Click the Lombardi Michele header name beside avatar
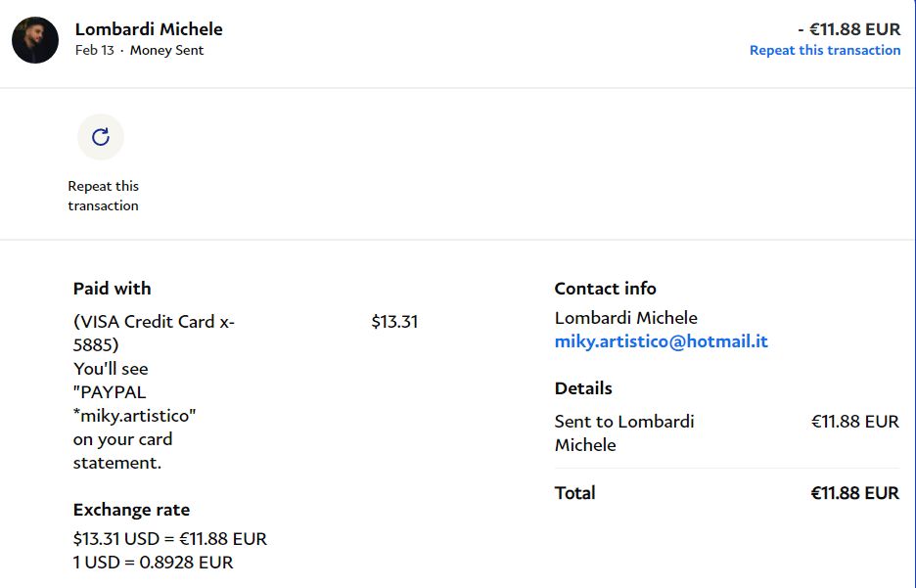Image resolution: width=916 pixels, height=588 pixels. [149, 29]
